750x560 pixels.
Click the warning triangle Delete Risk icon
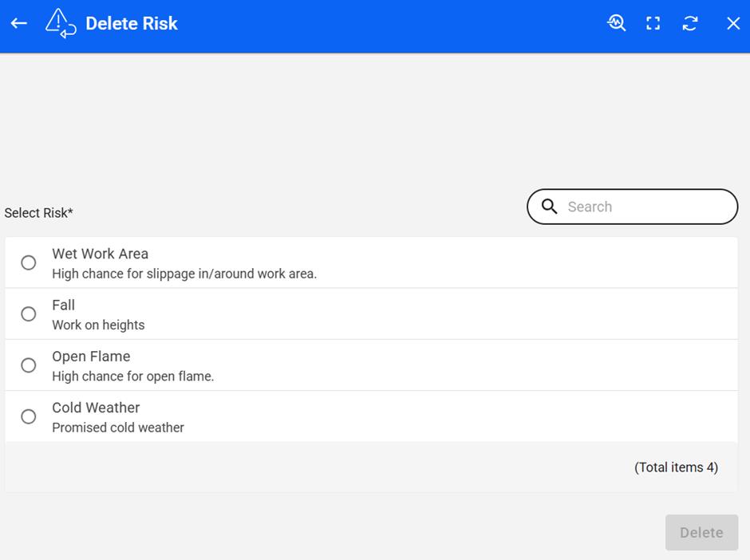61,23
